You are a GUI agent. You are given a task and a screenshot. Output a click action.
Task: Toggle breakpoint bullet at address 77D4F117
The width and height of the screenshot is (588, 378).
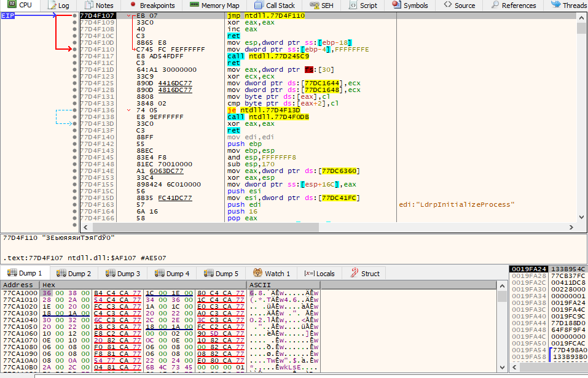tap(74, 56)
